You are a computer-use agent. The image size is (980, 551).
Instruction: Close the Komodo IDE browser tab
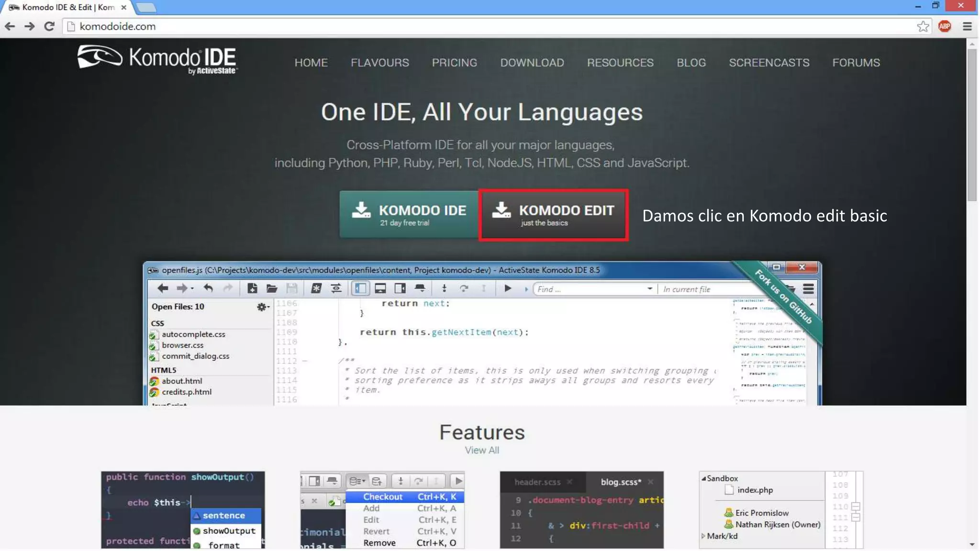tap(123, 7)
